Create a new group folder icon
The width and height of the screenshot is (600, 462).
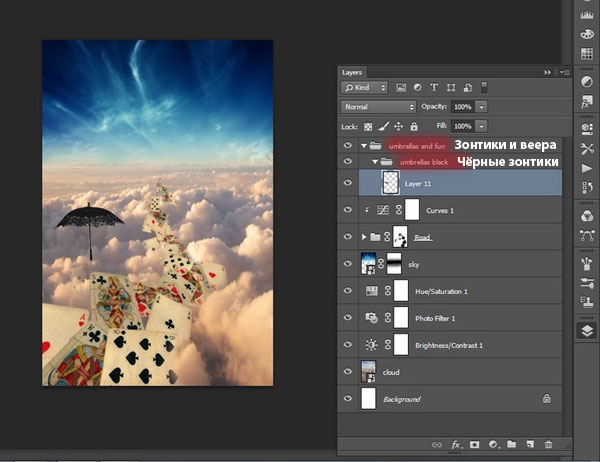tap(512, 444)
